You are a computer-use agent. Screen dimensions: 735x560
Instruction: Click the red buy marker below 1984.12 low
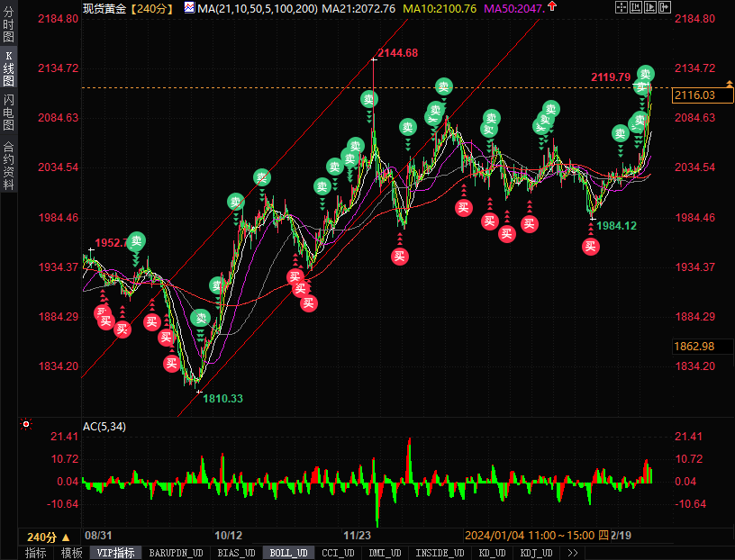pos(591,245)
